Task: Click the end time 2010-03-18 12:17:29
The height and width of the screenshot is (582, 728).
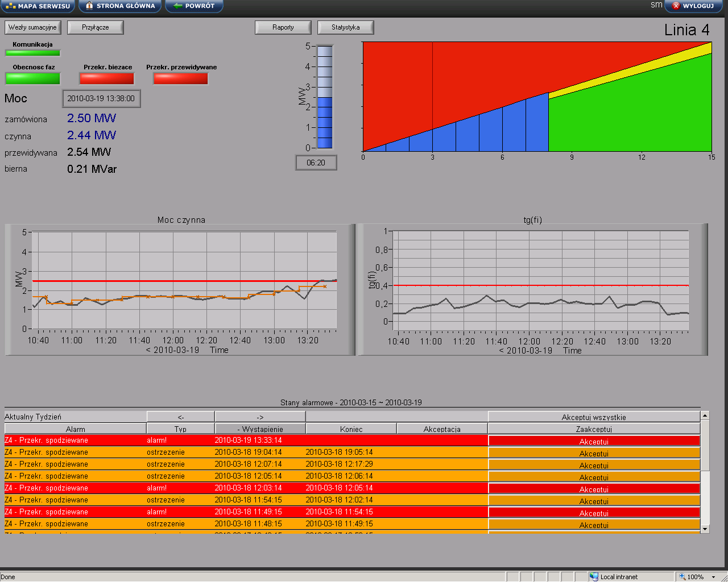Action: (x=339, y=464)
